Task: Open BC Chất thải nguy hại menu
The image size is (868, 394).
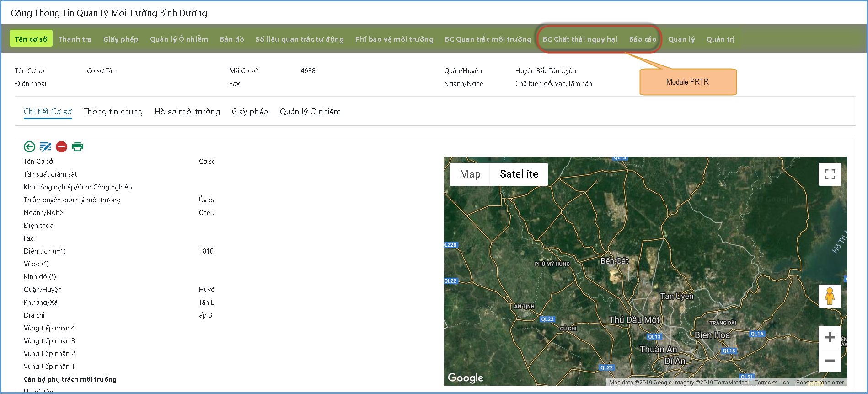Action: 580,39
